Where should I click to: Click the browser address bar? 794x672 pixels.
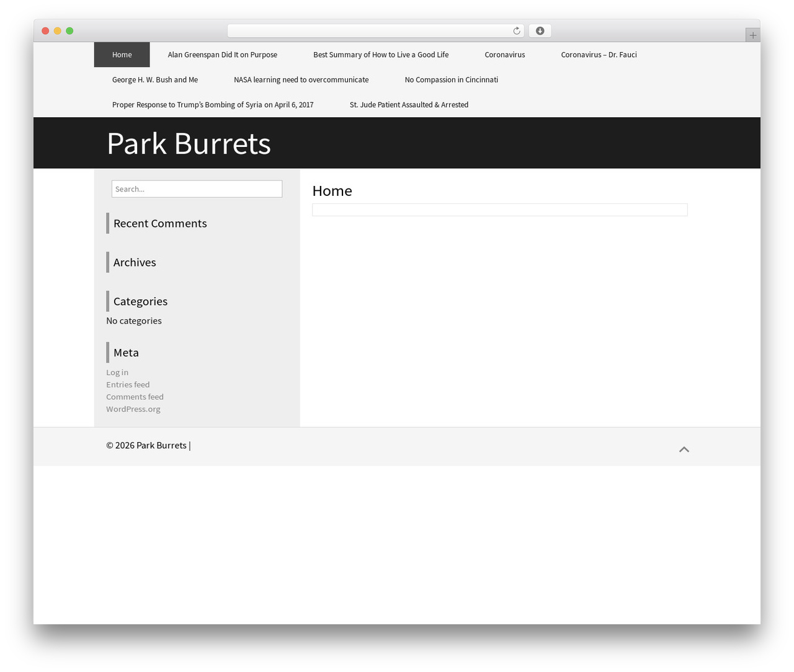[375, 31]
